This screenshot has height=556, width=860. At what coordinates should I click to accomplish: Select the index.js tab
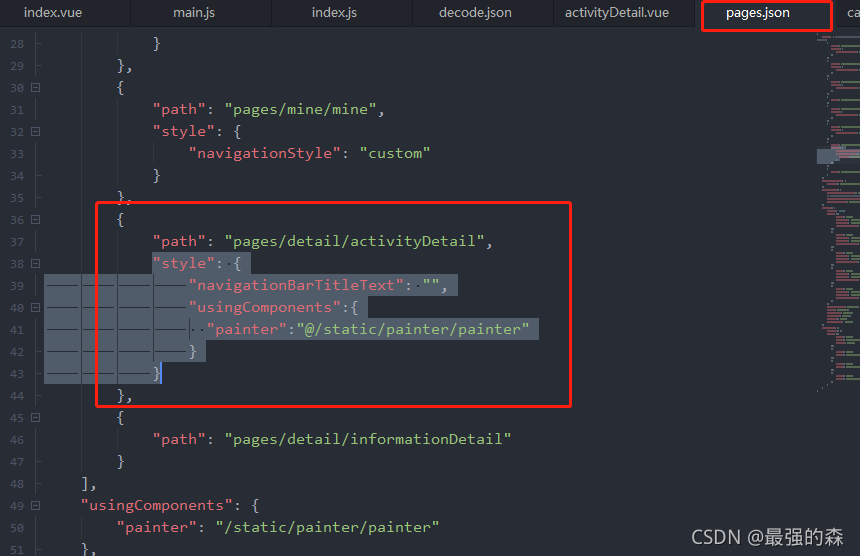click(x=335, y=13)
